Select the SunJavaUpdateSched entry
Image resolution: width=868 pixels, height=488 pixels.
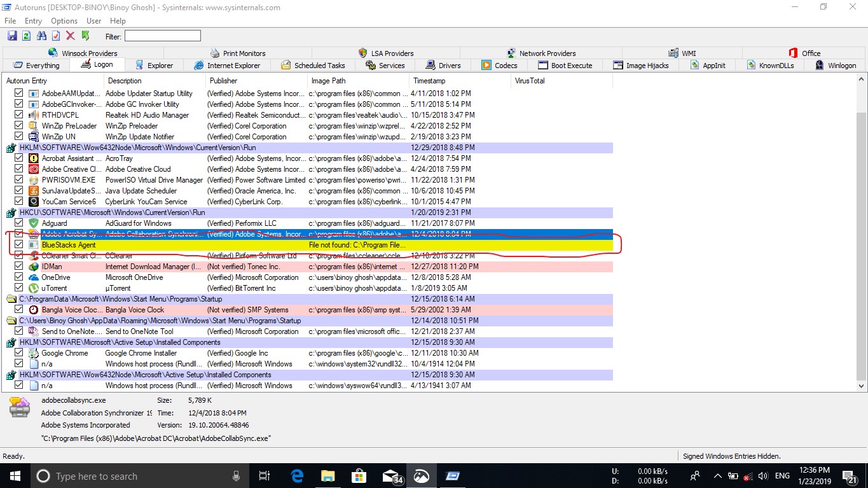click(308, 191)
